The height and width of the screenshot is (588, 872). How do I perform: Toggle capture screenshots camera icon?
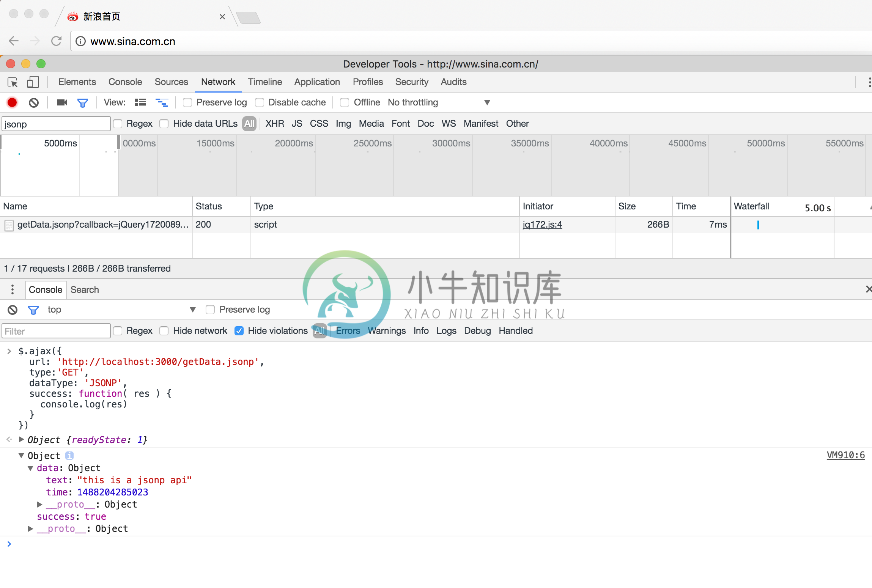(x=62, y=102)
